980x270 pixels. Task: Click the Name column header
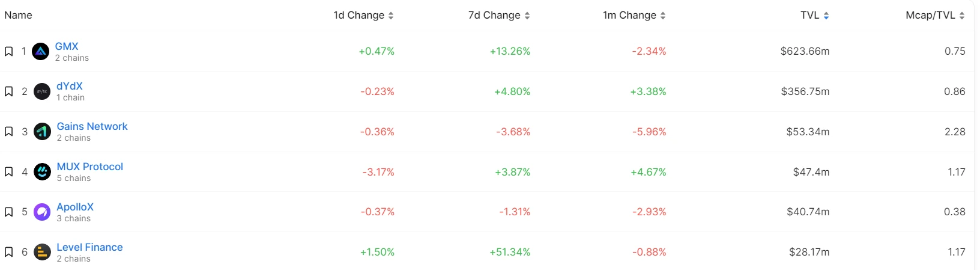pos(18,15)
